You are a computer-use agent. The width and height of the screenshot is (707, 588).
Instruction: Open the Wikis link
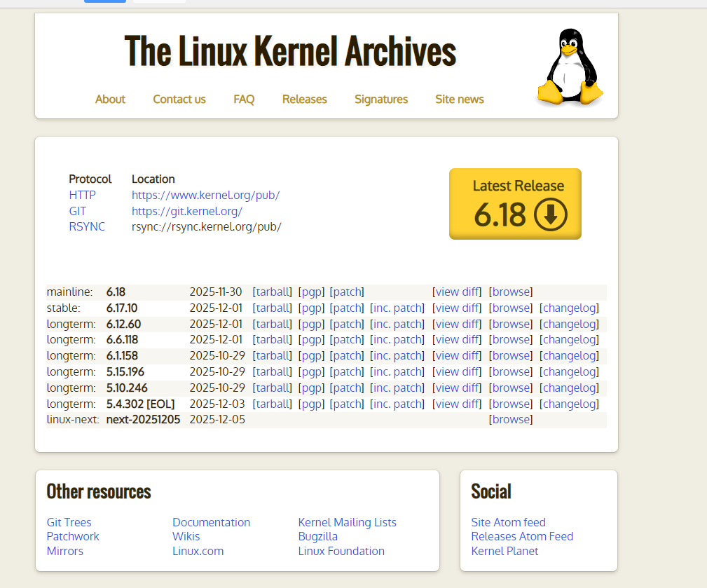point(186,537)
